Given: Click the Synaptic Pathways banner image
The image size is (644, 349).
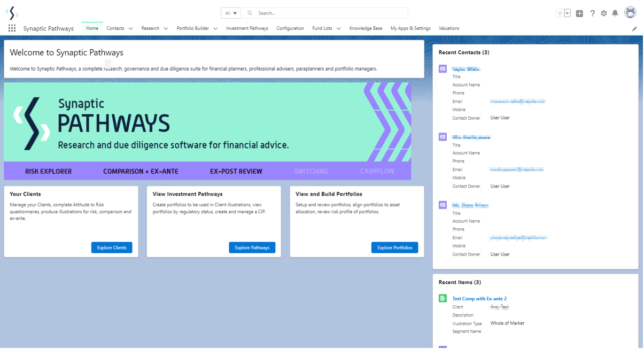Looking at the screenshot, I should pyautogui.click(x=207, y=131).
